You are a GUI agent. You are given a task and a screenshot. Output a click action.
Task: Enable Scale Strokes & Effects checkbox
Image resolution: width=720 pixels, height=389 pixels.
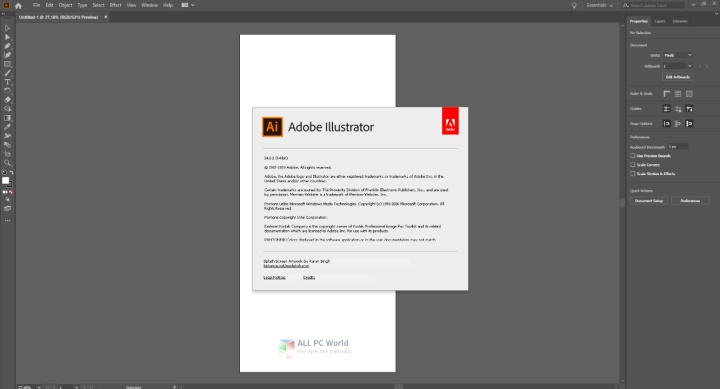coord(633,174)
